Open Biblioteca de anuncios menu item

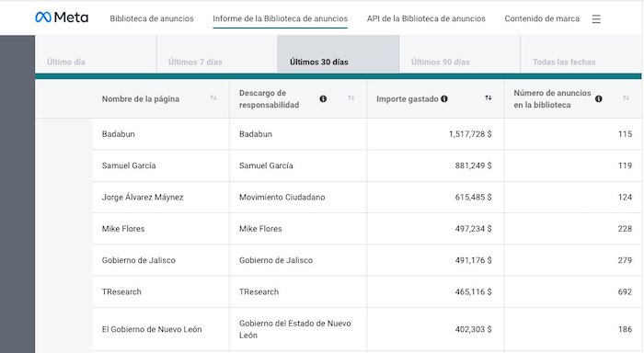click(152, 18)
